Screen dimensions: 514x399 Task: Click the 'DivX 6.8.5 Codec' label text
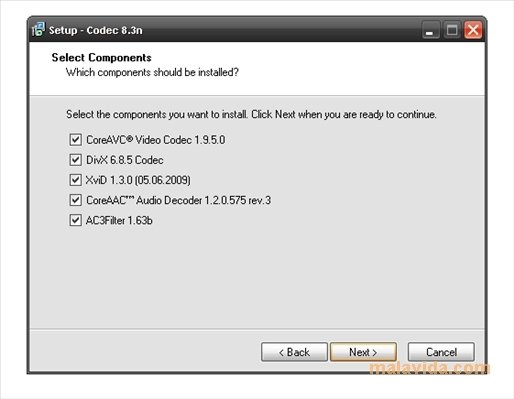click(125, 160)
